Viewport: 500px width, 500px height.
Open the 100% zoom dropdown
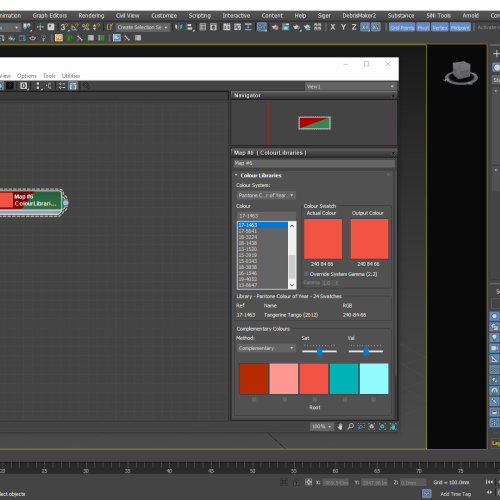[322, 426]
